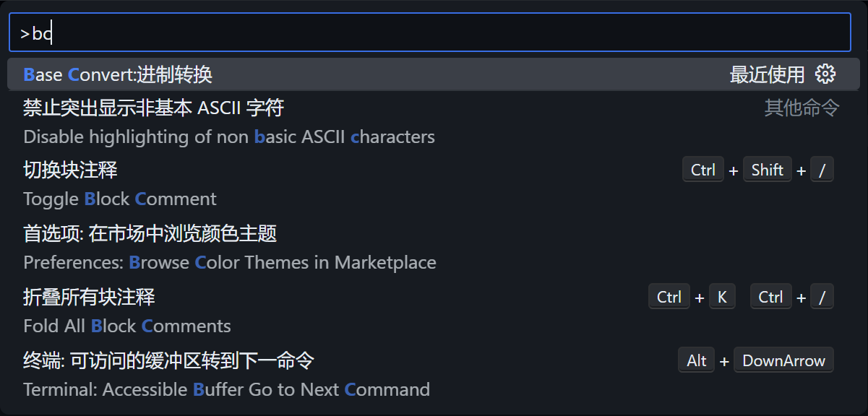Select Browse Color Themes in Marketplace
This screenshot has width=868, height=416.
click(429, 248)
